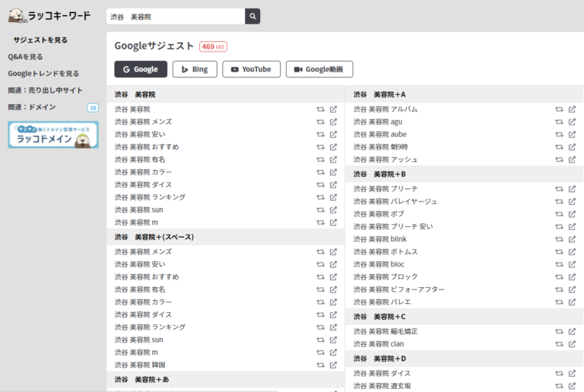Click the ラッコドメイン banner ad

pyautogui.click(x=53, y=134)
